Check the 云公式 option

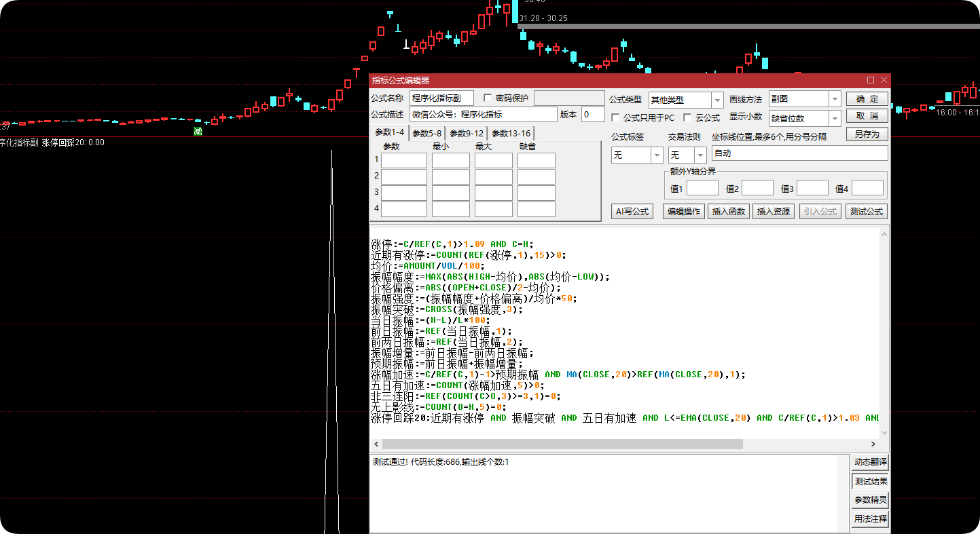[687, 117]
